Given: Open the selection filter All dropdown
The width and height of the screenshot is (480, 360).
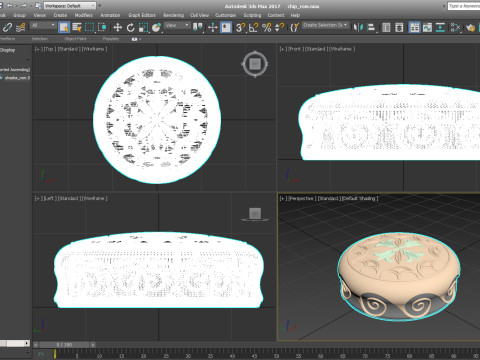Looking at the screenshot, I should (43, 25).
